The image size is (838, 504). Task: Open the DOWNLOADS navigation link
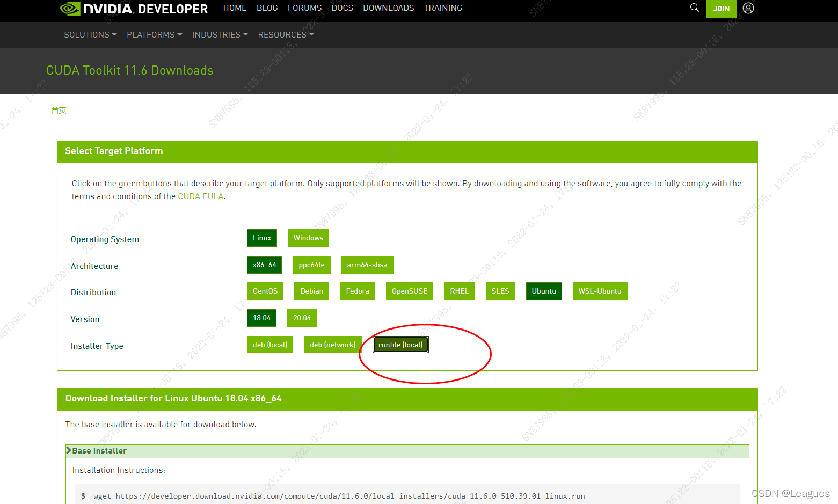(x=388, y=8)
